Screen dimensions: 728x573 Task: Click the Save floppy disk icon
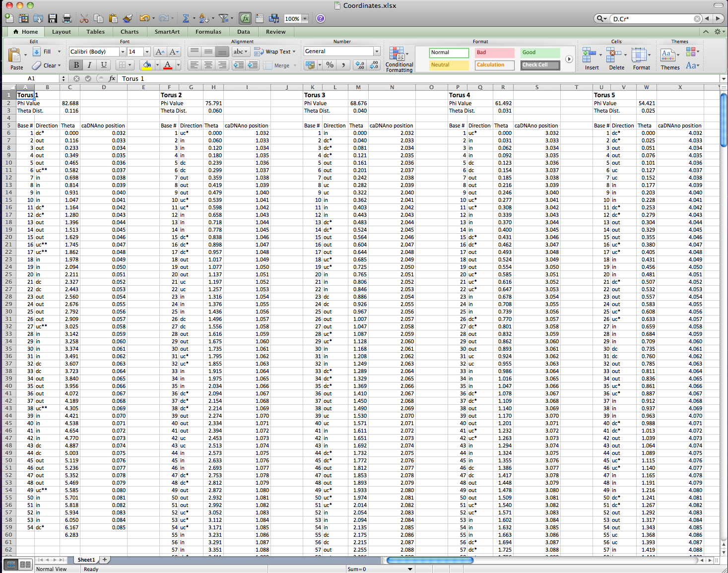53,19
